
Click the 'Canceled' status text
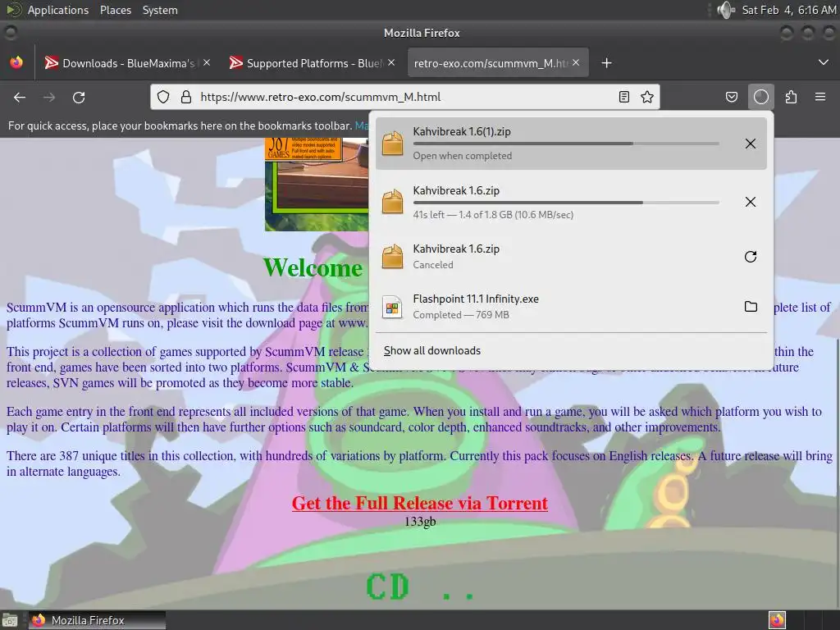coord(433,265)
